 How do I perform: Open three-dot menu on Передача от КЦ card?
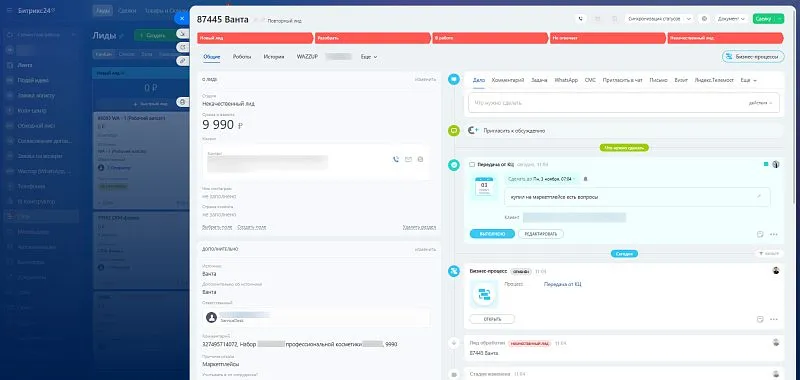click(773, 234)
